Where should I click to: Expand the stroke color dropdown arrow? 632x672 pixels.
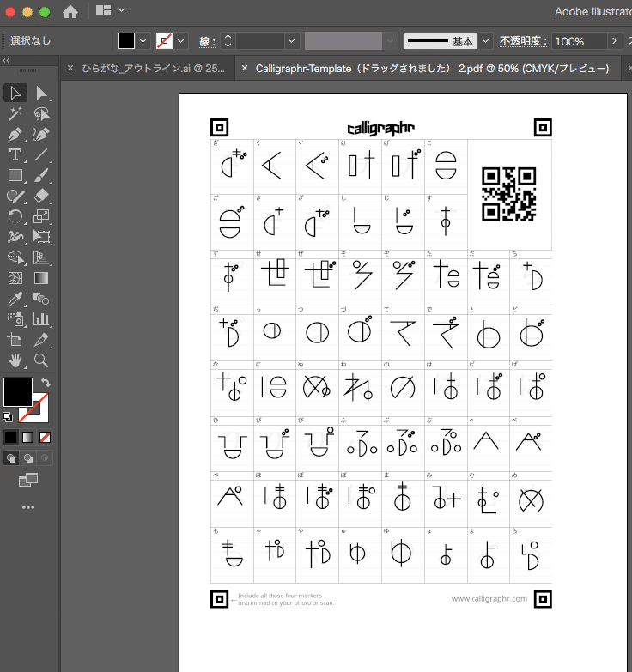point(181,41)
